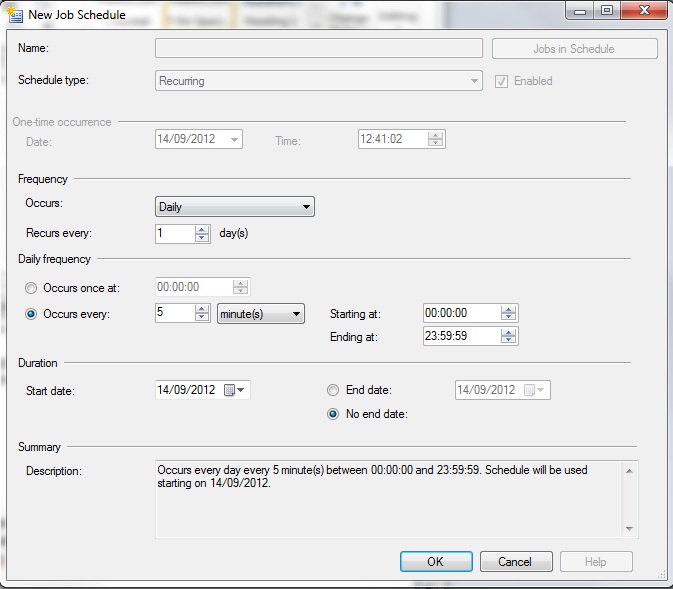
Task: Choose the End date radio option
Action: 334,390
